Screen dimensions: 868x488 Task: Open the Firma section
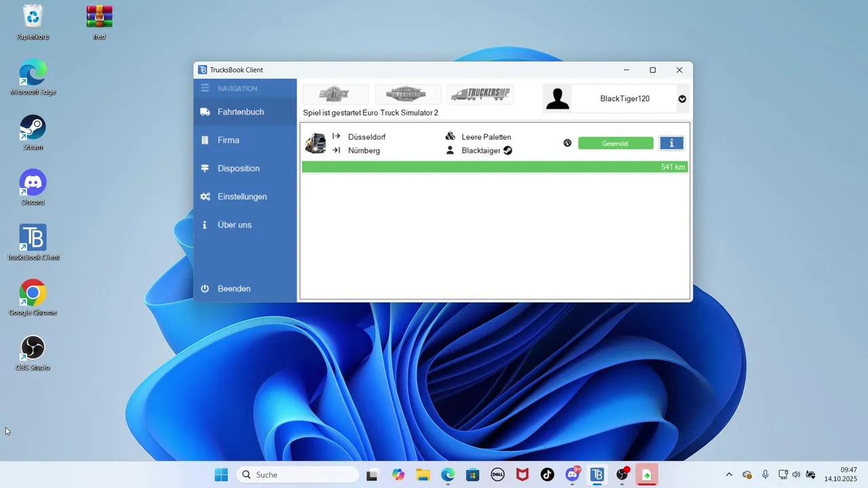pos(245,140)
